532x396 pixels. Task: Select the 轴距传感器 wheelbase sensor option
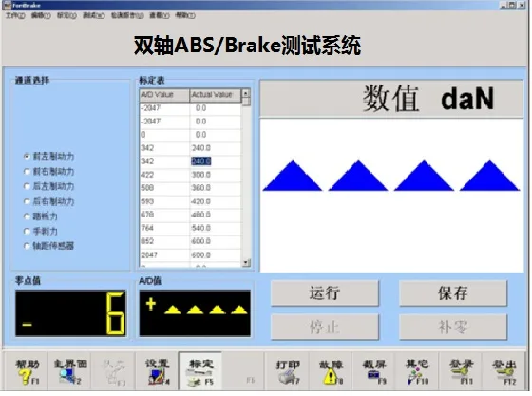27,245
